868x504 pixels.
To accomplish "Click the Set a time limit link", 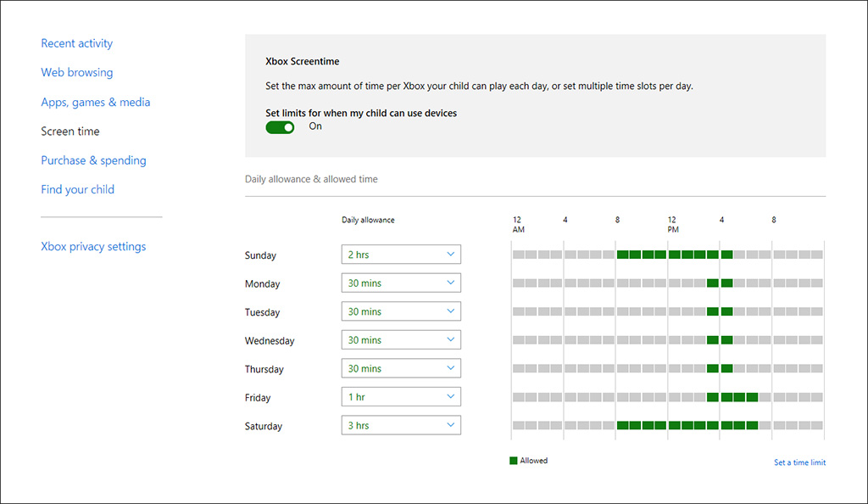I will coord(799,462).
